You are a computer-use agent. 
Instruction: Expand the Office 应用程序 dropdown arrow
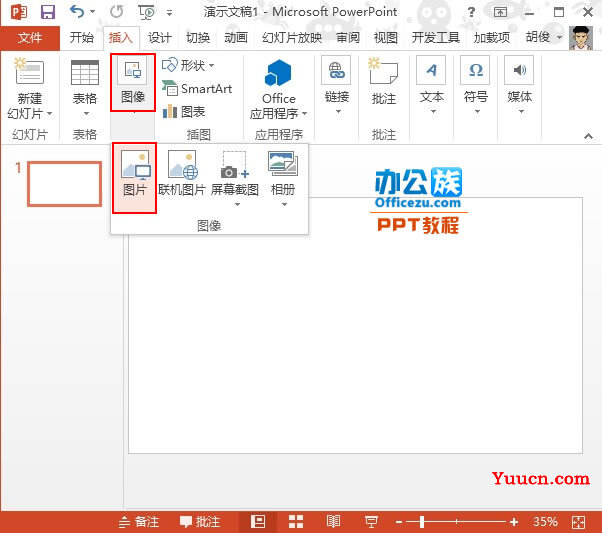click(x=305, y=114)
